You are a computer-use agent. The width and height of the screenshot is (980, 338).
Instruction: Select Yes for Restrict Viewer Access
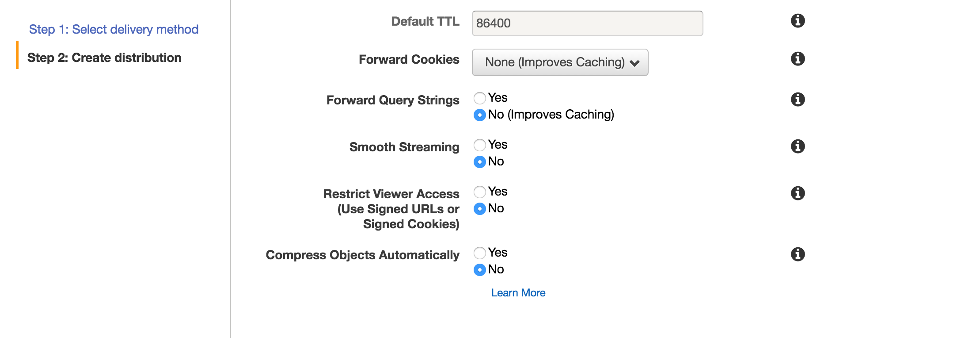coord(480,192)
